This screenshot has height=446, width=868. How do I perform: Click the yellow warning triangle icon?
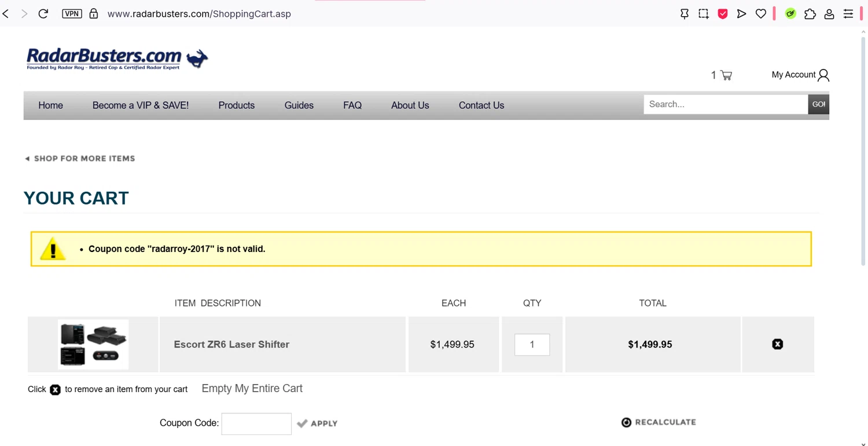[53, 248]
